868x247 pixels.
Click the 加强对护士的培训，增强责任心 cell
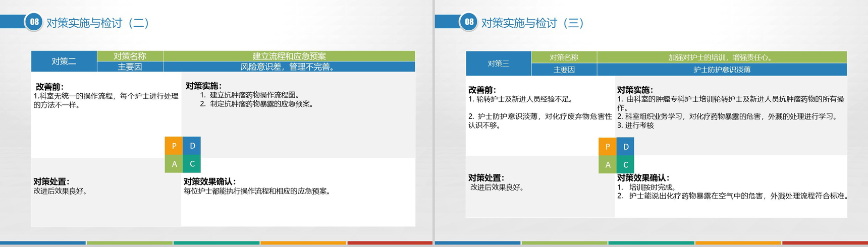pyautogui.click(x=722, y=57)
